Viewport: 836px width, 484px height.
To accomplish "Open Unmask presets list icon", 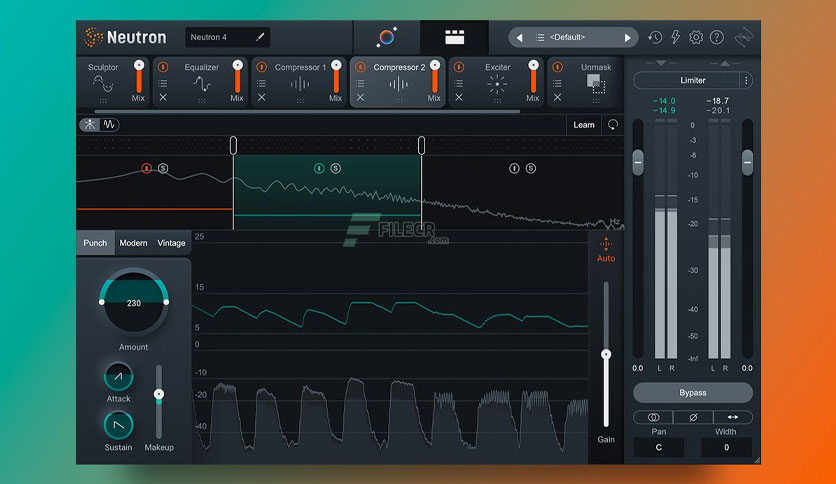I will [557, 84].
